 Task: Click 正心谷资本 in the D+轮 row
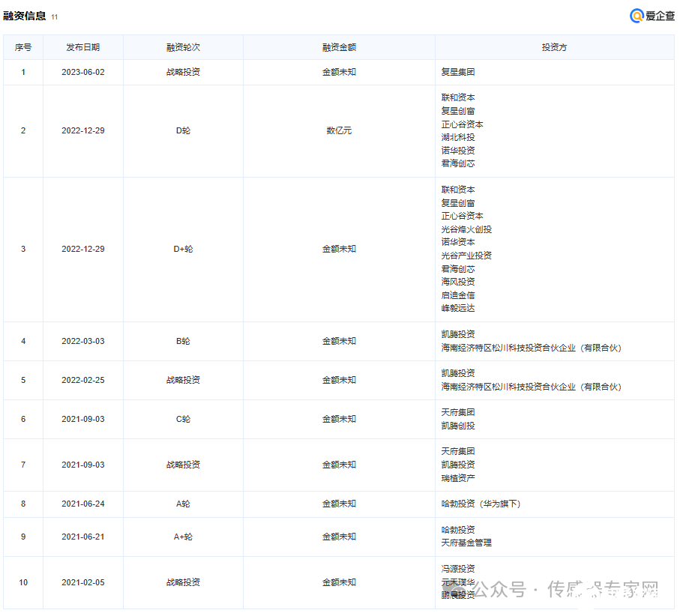pos(462,216)
